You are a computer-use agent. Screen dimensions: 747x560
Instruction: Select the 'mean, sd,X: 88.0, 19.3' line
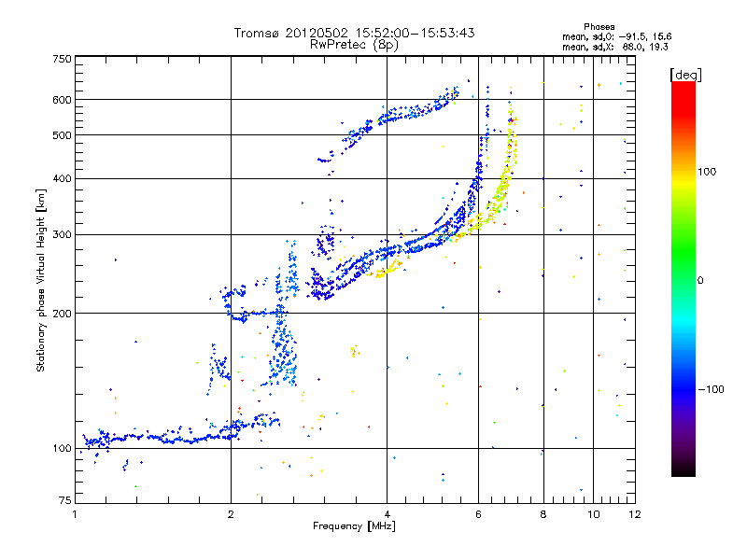(x=615, y=47)
